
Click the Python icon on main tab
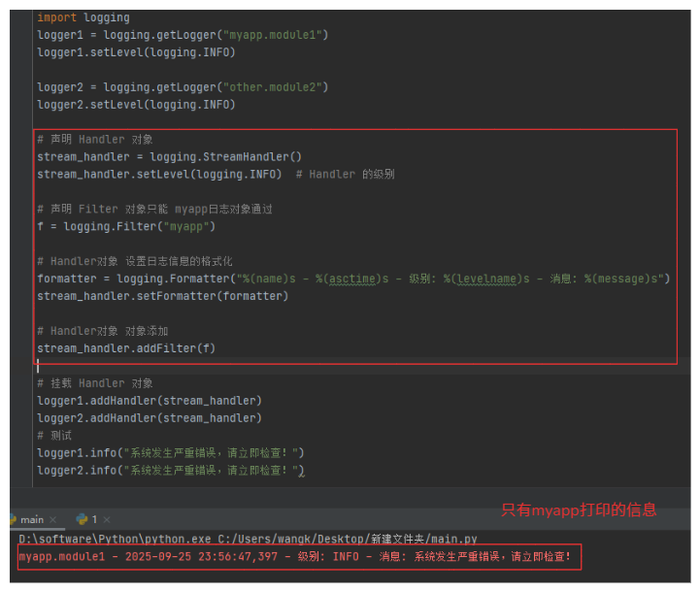[12, 519]
